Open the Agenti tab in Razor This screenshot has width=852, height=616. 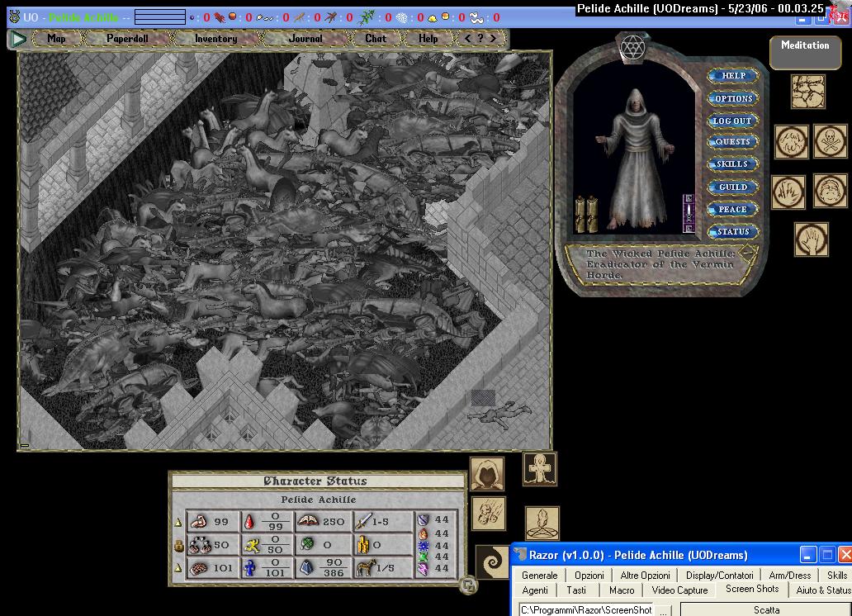coord(535,590)
